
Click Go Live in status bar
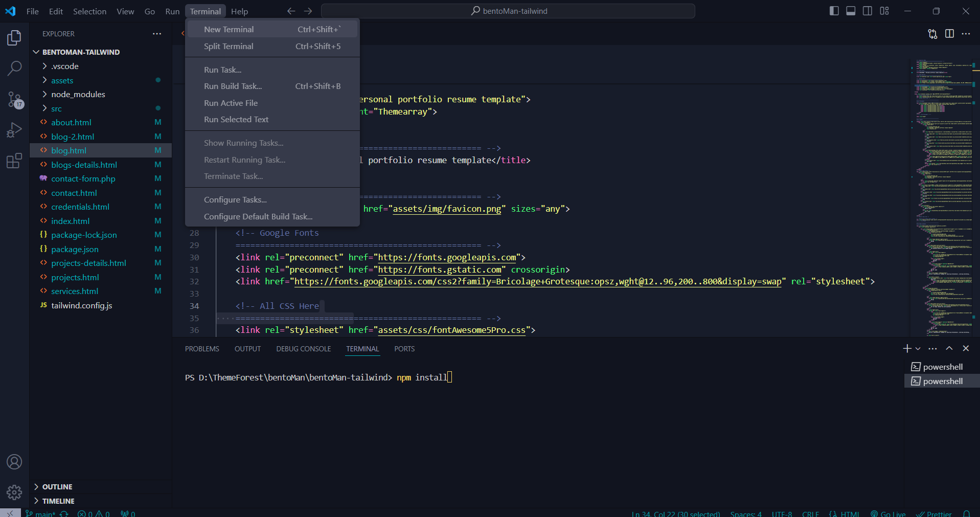pos(888,513)
